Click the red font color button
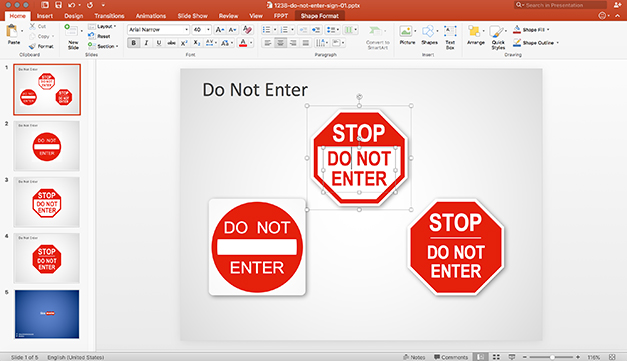627x361 pixels. tap(243, 43)
